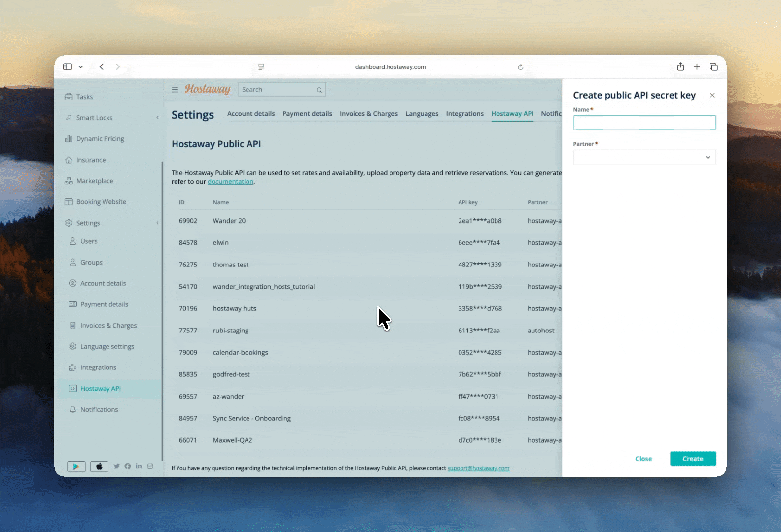Open the Marketplace sidebar icon
The width and height of the screenshot is (781, 532).
pos(69,181)
